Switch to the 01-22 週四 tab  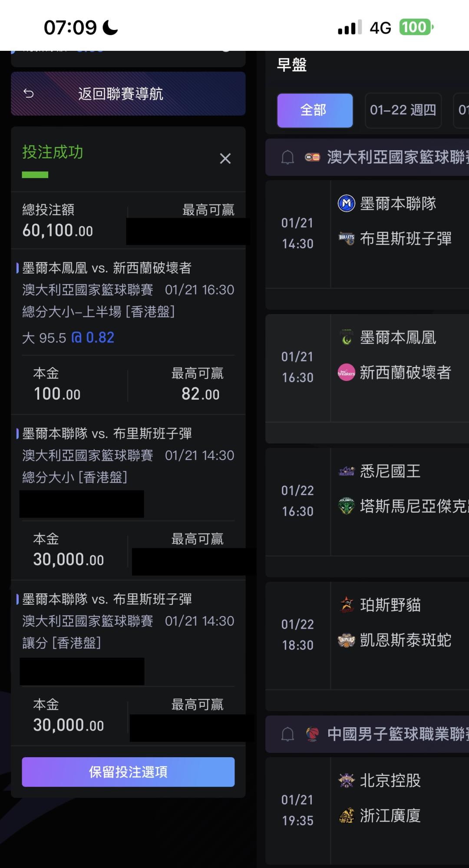[403, 110]
